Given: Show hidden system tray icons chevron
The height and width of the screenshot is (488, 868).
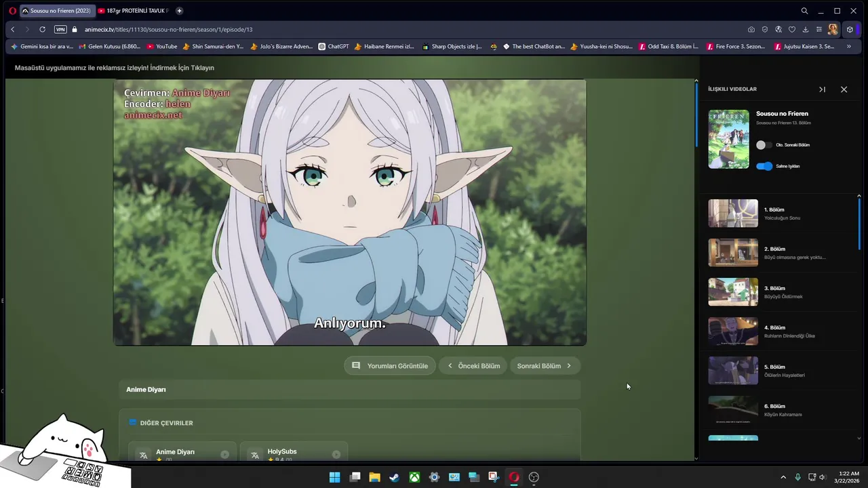Looking at the screenshot, I should click(783, 477).
